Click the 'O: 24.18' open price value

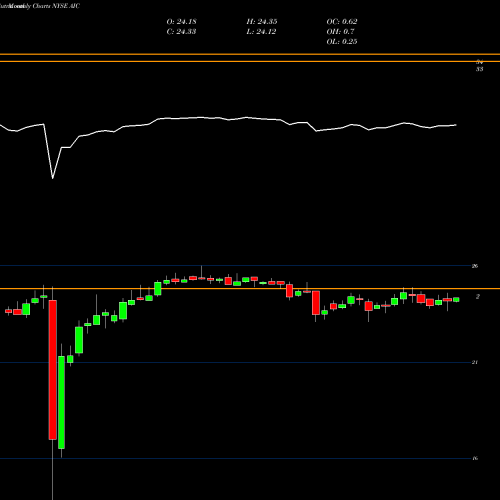click(181, 22)
